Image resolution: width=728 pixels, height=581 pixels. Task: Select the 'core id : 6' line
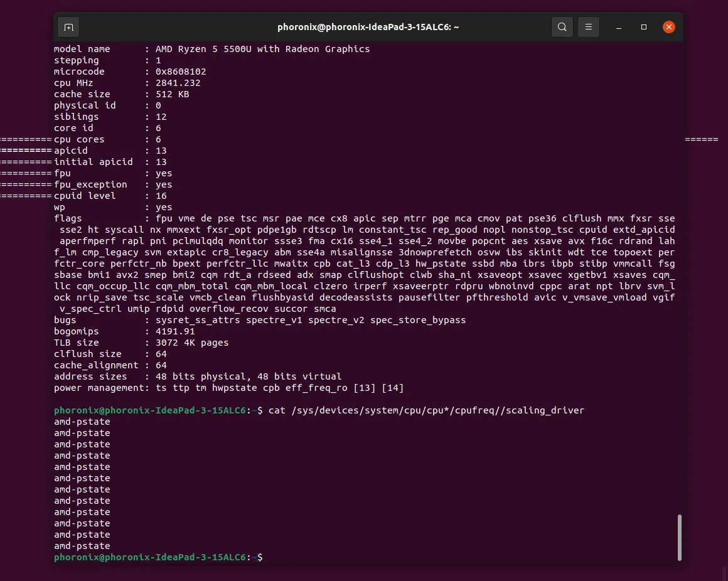107,128
